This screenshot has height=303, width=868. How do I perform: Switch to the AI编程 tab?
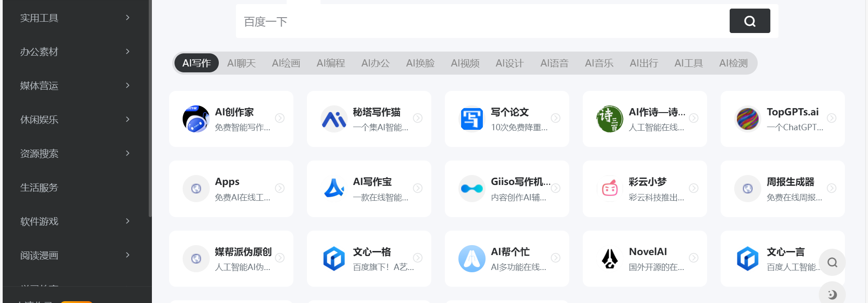[x=331, y=63]
